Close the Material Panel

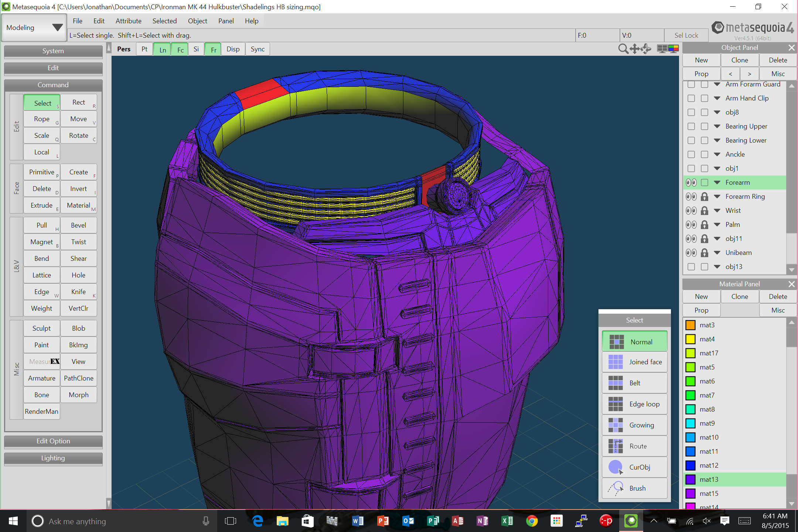(791, 284)
